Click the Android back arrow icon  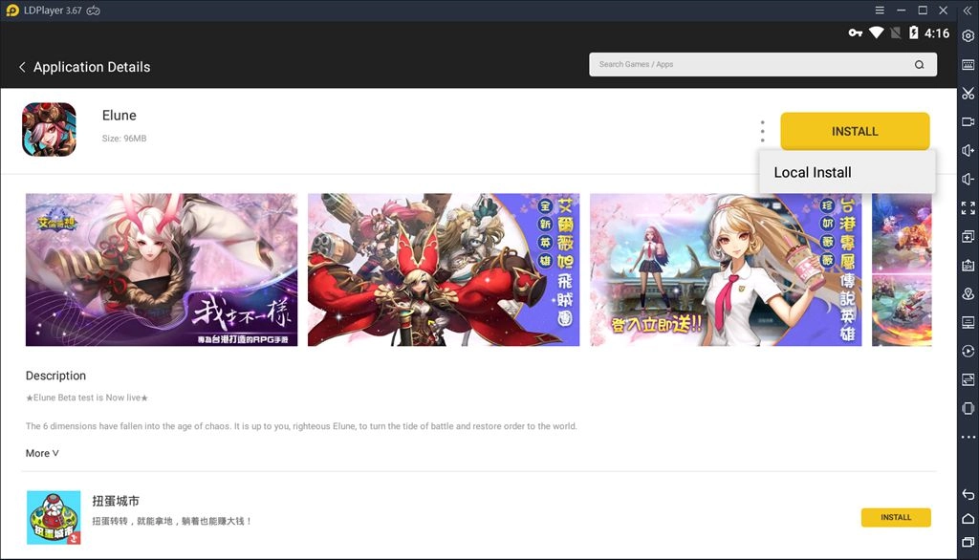(968, 494)
